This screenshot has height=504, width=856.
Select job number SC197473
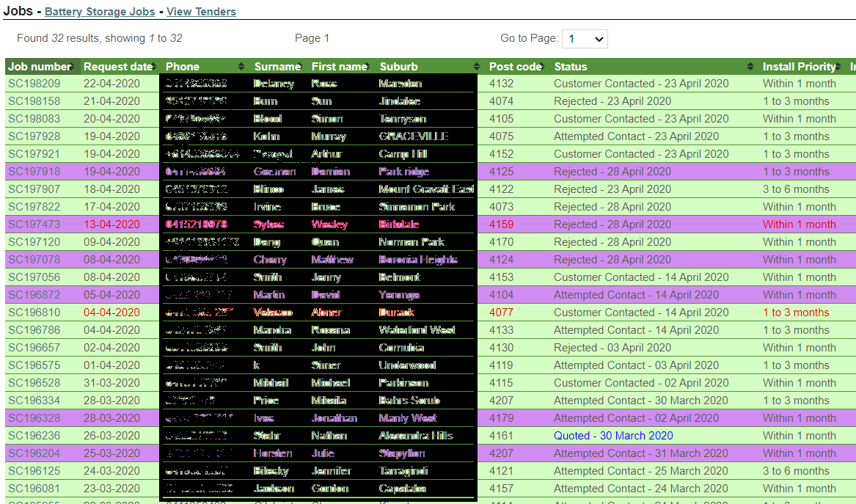[34, 224]
